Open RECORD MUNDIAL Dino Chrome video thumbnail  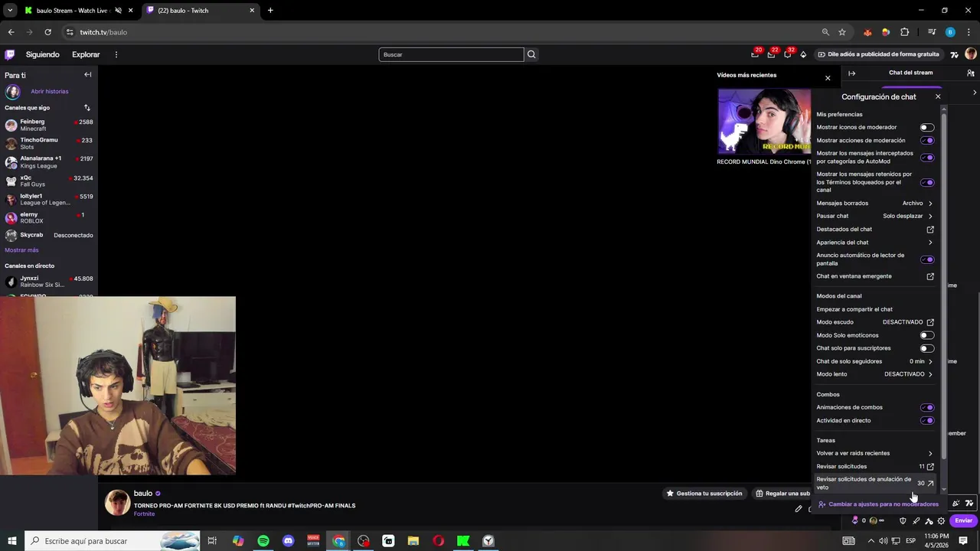764,122
